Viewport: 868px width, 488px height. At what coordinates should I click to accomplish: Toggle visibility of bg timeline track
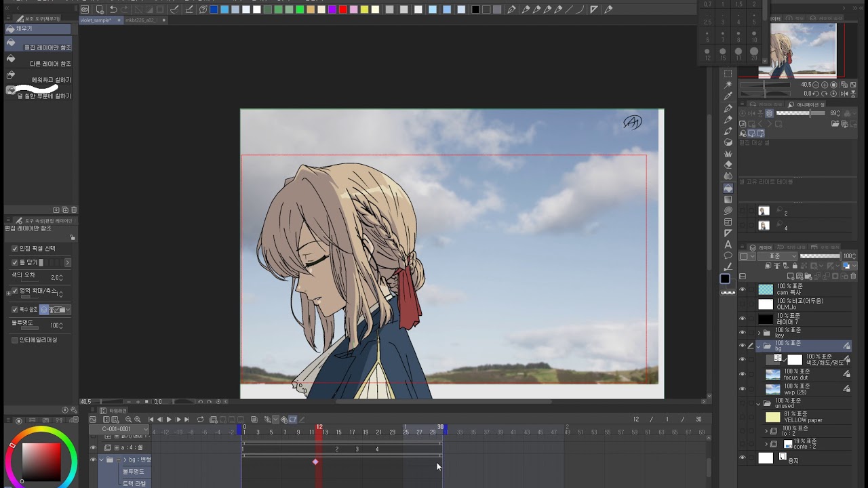click(93, 460)
